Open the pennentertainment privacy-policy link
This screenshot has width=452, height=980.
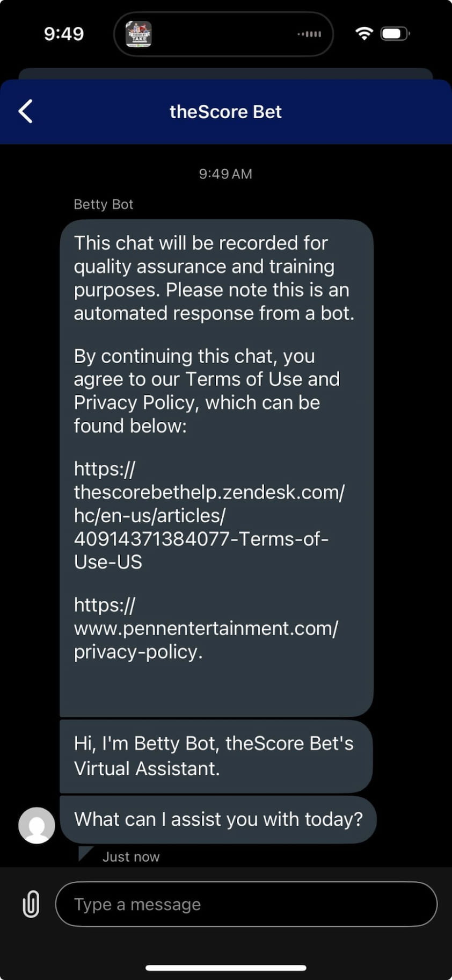click(206, 628)
